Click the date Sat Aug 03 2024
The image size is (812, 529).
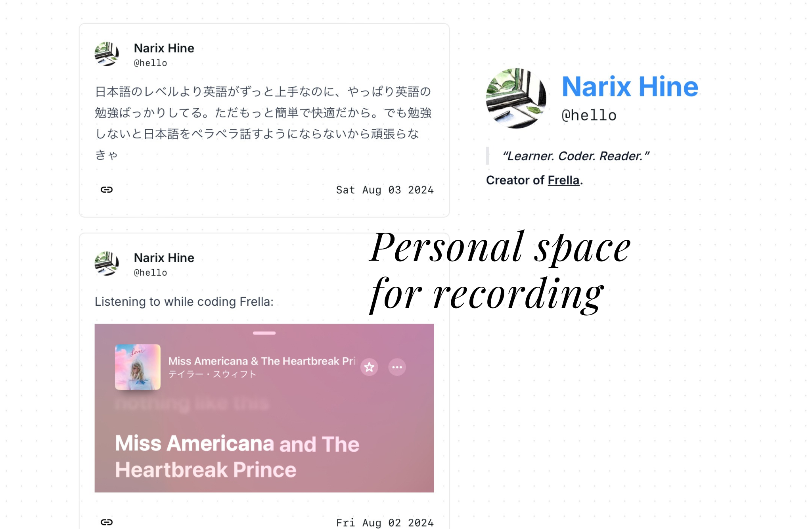(385, 190)
